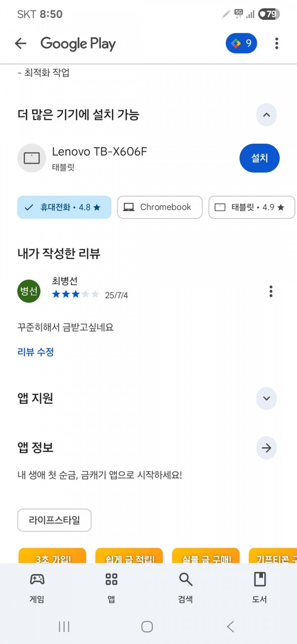Image resolution: width=297 pixels, height=644 pixels.
Task: Tap the 병선 reviewer avatar
Action: (x=29, y=291)
